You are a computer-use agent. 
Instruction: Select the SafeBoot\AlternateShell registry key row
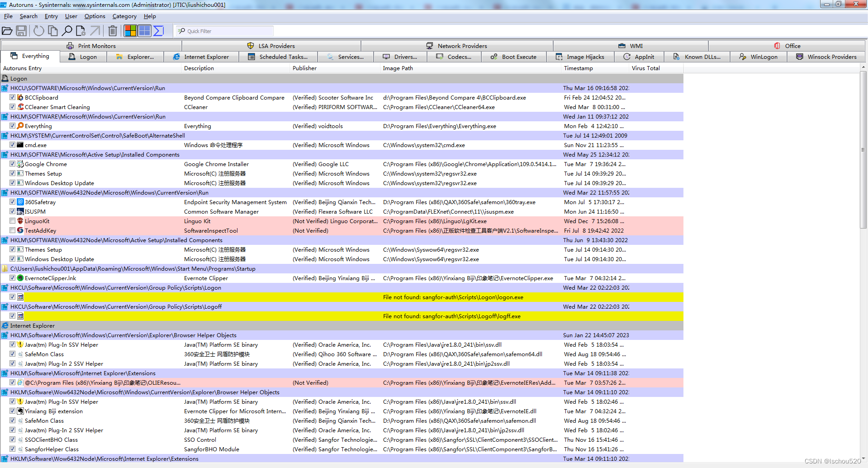coord(342,135)
